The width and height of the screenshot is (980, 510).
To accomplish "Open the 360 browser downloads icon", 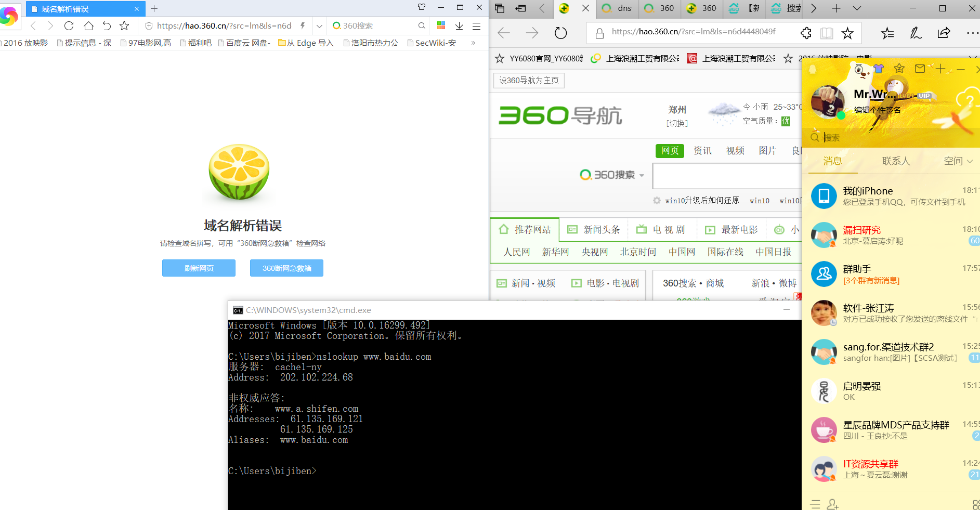I will coord(459,25).
